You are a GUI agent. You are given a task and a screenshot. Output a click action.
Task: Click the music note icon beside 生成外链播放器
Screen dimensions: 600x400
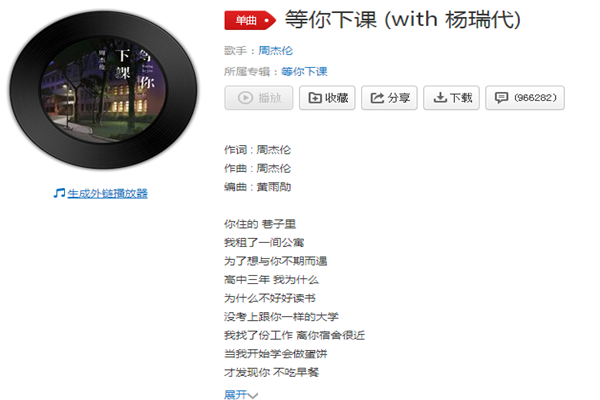(59, 193)
